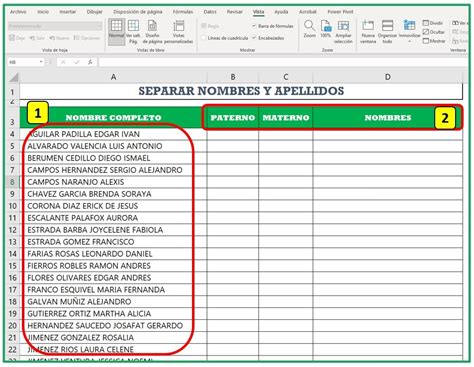Select row 8 header
Viewport: 474px width, 367px height.
pyautogui.click(x=12, y=182)
